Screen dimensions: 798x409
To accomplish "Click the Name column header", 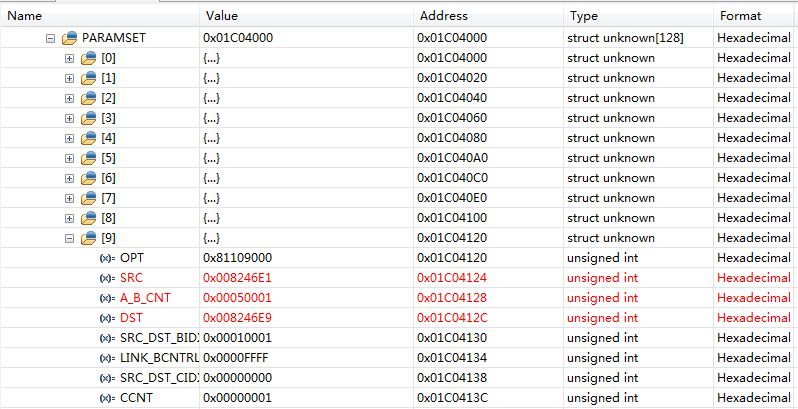I will (100, 16).
